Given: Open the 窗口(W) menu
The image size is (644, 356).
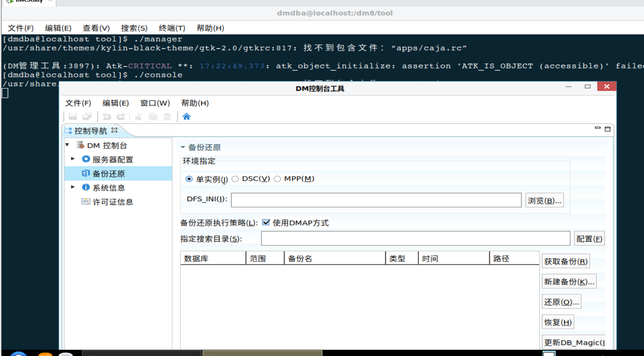Looking at the screenshot, I should [155, 103].
